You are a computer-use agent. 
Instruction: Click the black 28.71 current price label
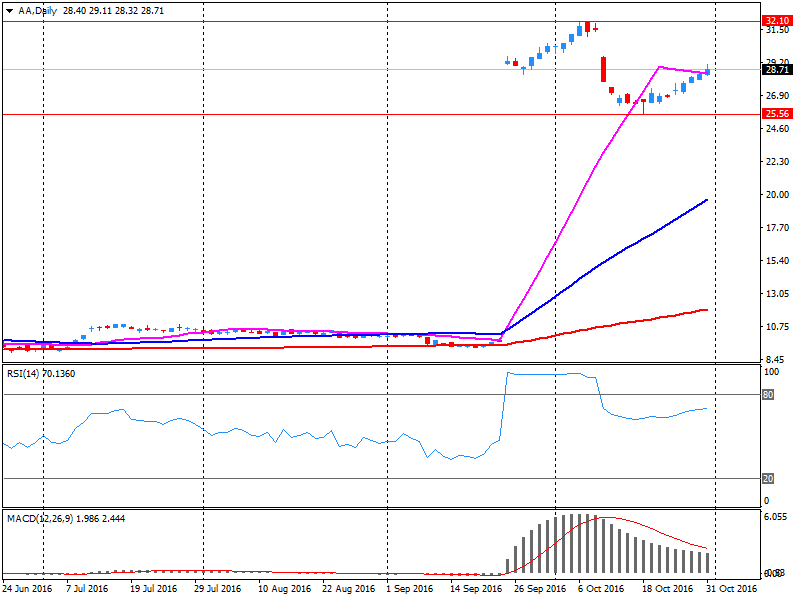point(777,70)
